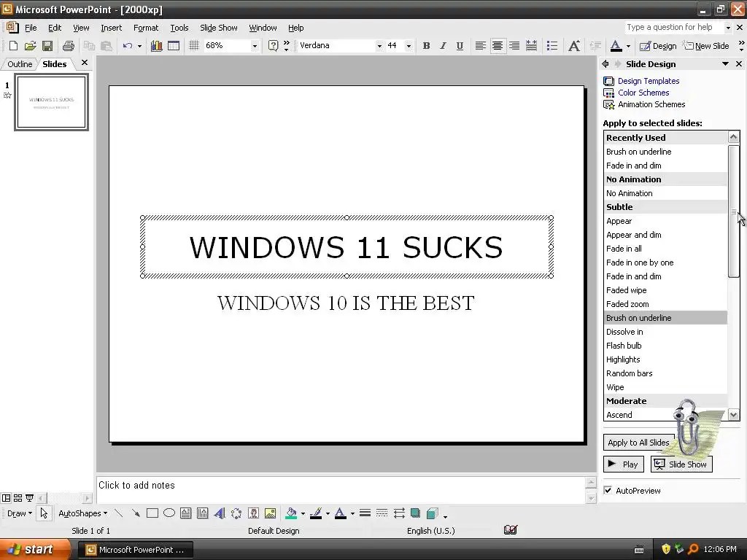Toggle Bold formatting
The width and height of the screenshot is (747, 560).
click(426, 46)
